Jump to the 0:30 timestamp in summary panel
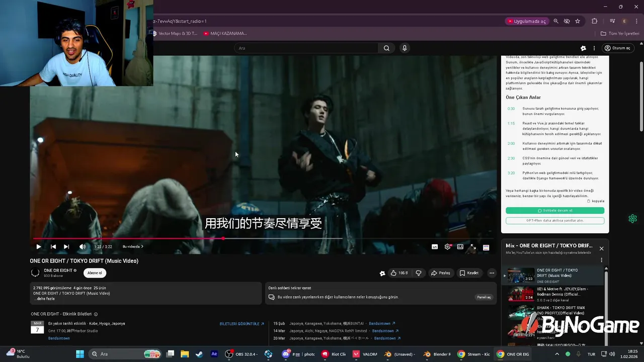 [511, 109]
